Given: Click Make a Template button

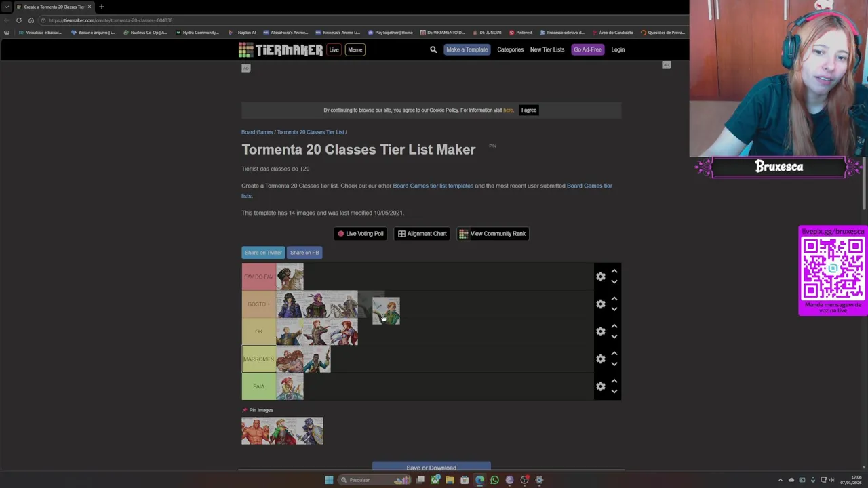Looking at the screenshot, I should click(x=467, y=49).
